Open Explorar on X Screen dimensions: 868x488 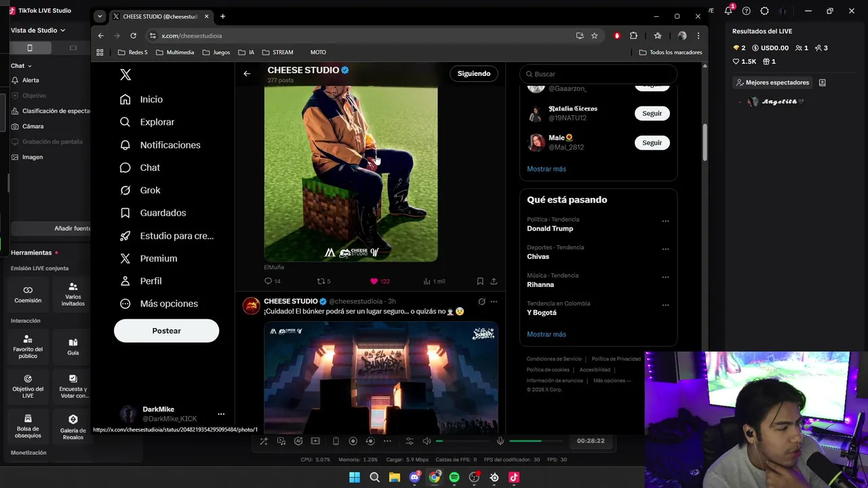click(147, 122)
